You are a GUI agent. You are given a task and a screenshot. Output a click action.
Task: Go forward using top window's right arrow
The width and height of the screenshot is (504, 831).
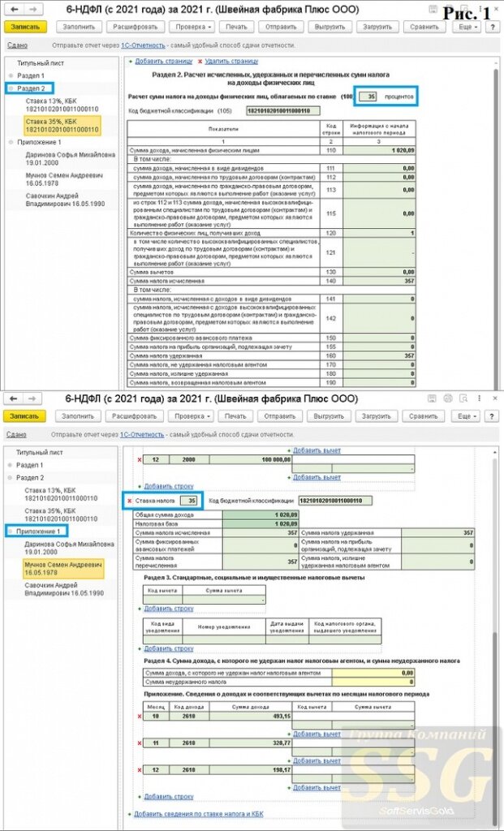point(32,10)
